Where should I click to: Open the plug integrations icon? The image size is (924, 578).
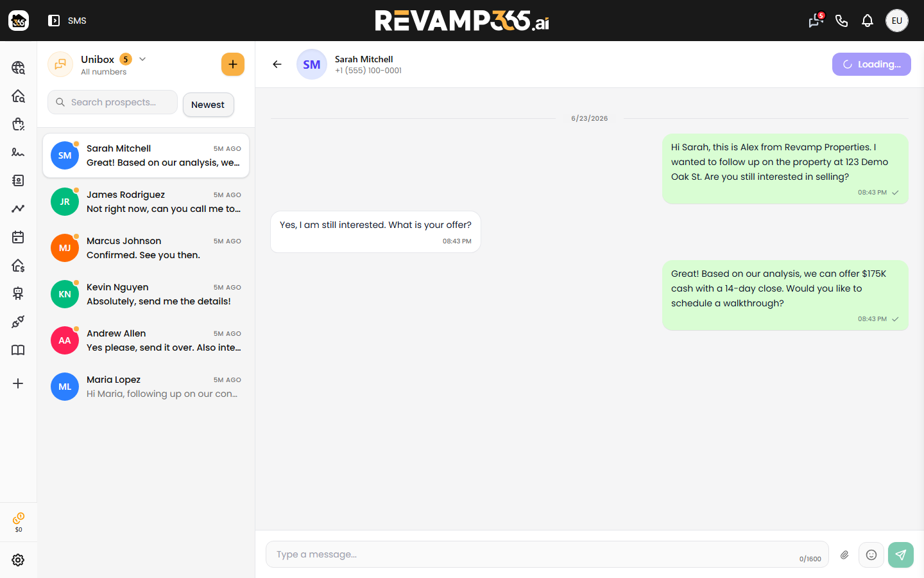pos(18,322)
